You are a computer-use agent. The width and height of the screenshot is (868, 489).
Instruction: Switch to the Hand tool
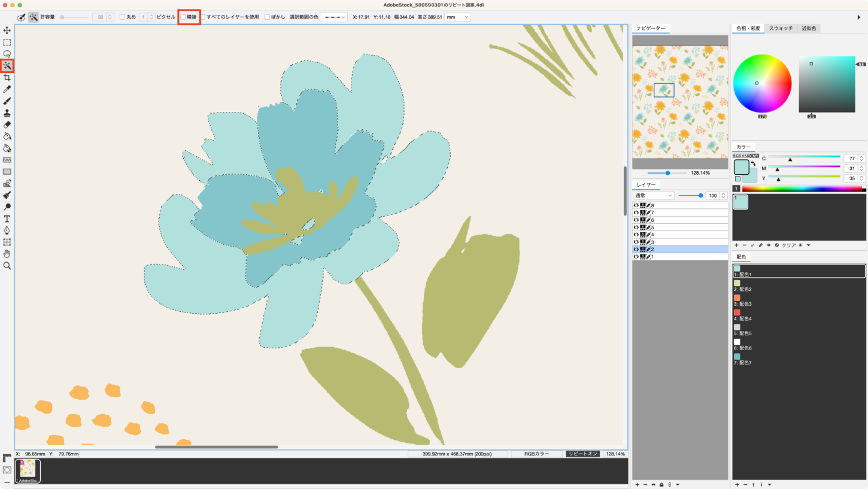(7, 254)
